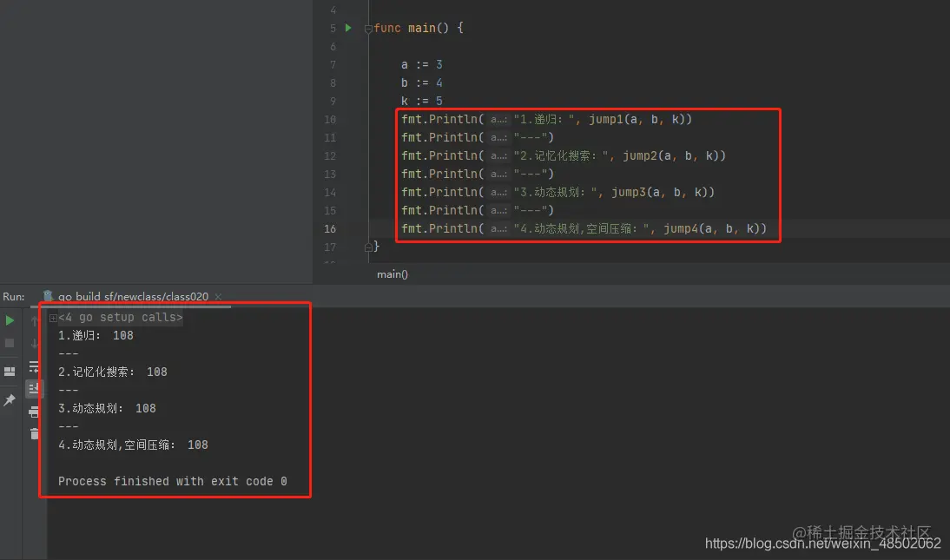
Task: Open the Restore Layout icon in Run panel
Action: coord(10,372)
